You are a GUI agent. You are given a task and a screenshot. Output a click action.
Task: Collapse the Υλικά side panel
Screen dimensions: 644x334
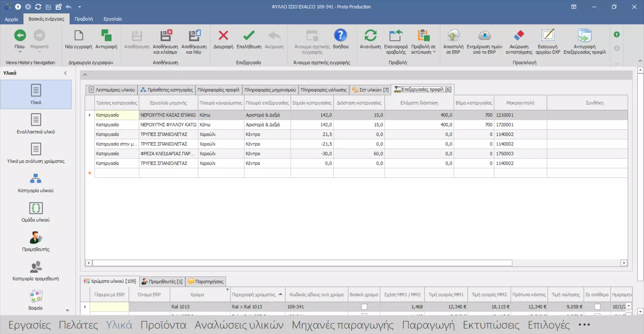65,73
